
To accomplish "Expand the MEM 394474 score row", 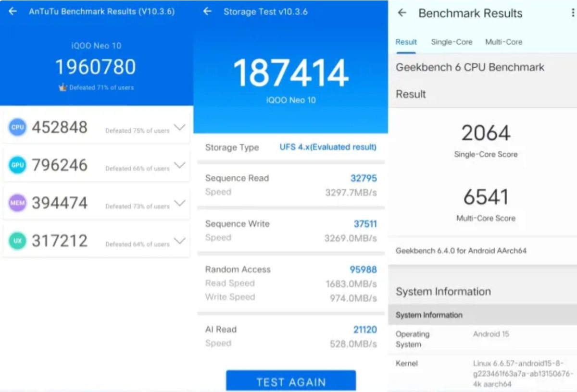I will click(x=179, y=203).
